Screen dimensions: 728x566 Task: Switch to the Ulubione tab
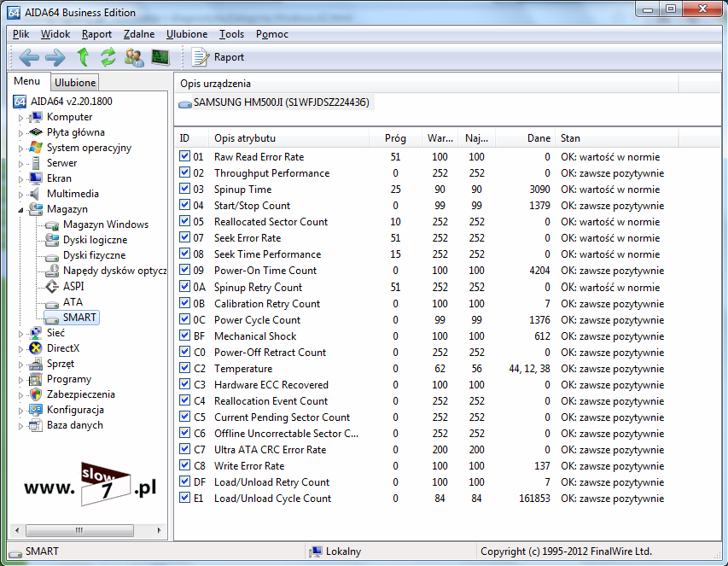pyautogui.click(x=75, y=83)
